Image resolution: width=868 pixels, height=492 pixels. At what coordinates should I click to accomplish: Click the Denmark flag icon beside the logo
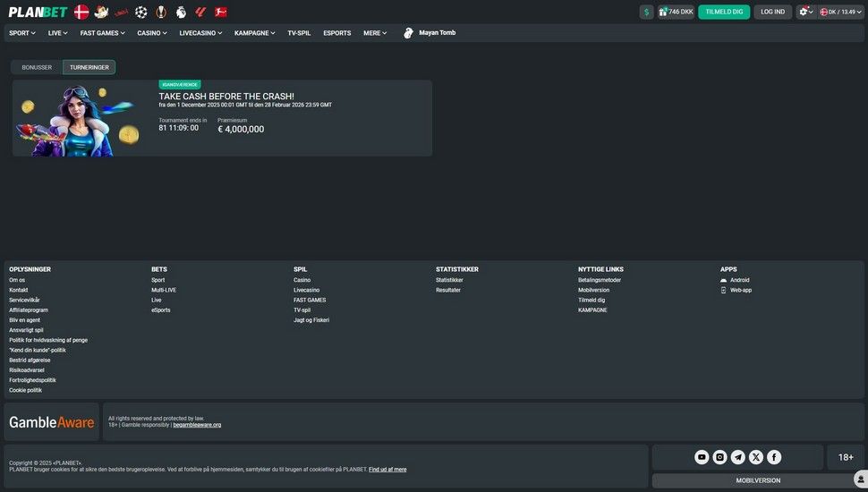click(x=81, y=12)
